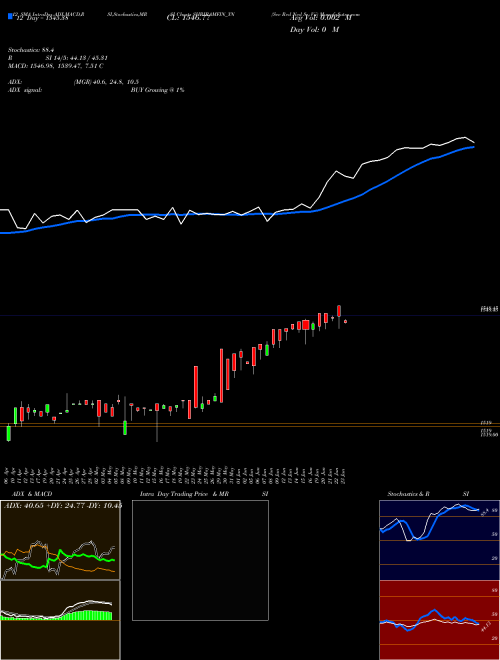
Task: Click the Intra Day Trading Price & MR title
Action: 184,494
